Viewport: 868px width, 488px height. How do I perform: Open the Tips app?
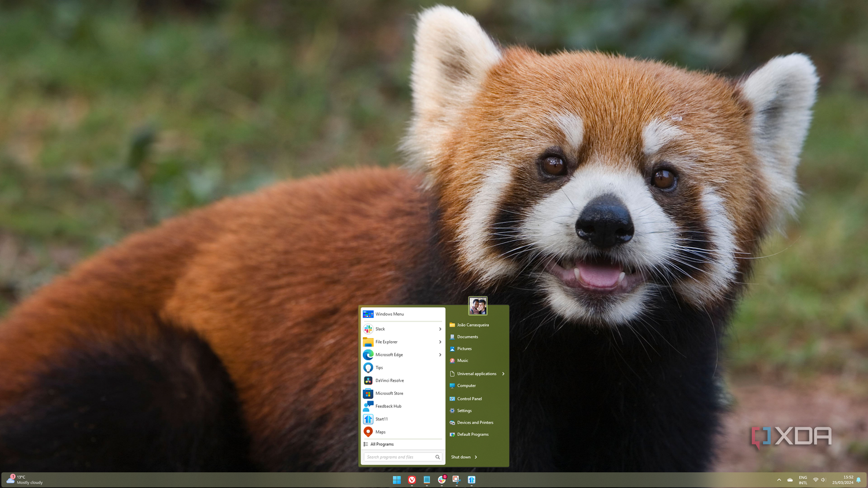click(403, 368)
